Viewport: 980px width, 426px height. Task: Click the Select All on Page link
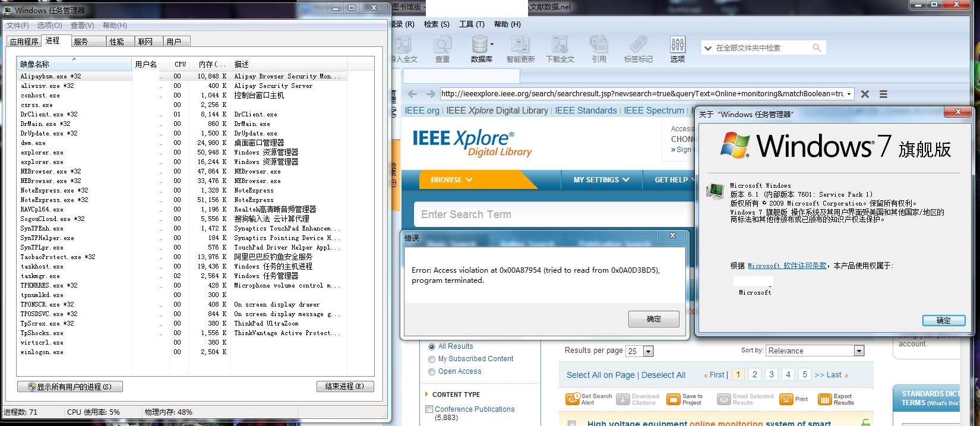(x=601, y=375)
